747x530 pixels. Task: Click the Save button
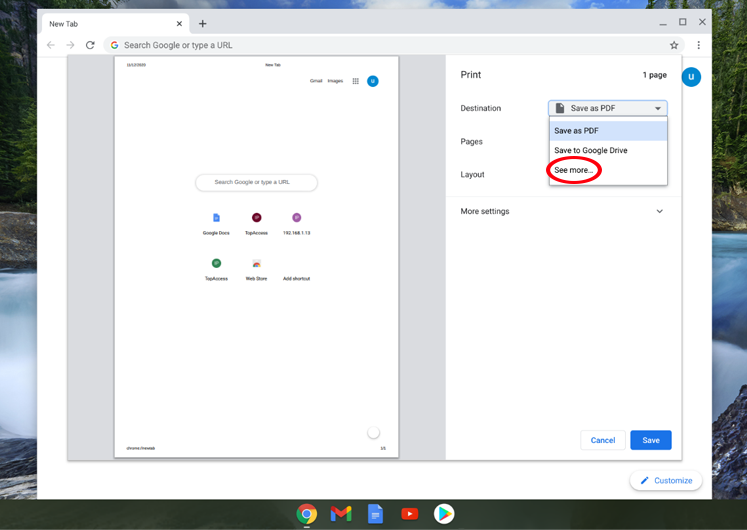click(650, 440)
